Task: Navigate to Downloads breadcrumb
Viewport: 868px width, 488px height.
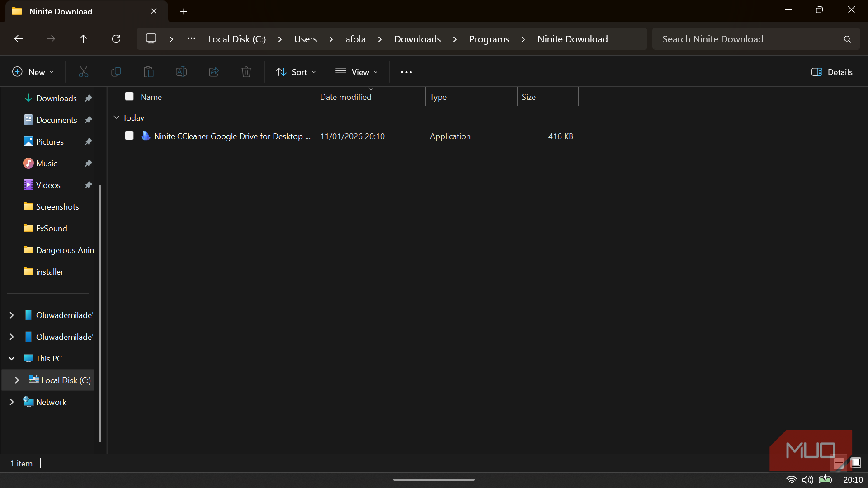Action: click(x=417, y=39)
